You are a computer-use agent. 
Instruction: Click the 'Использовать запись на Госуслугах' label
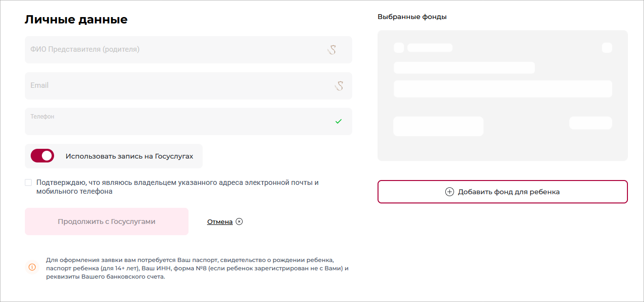click(129, 157)
